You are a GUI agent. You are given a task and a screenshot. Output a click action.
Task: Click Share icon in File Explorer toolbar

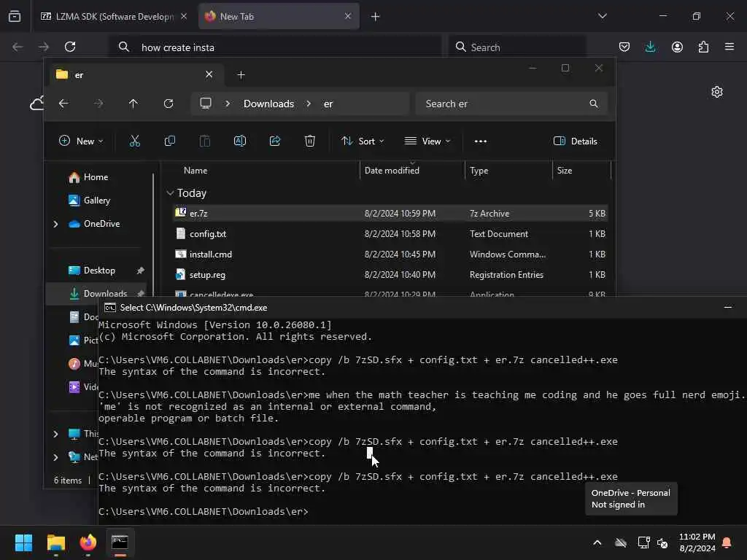pyautogui.click(x=275, y=141)
